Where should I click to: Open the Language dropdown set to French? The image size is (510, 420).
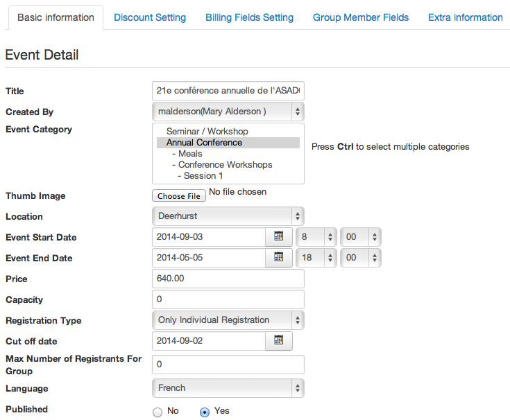pyautogui.click(x=228, y=388)
